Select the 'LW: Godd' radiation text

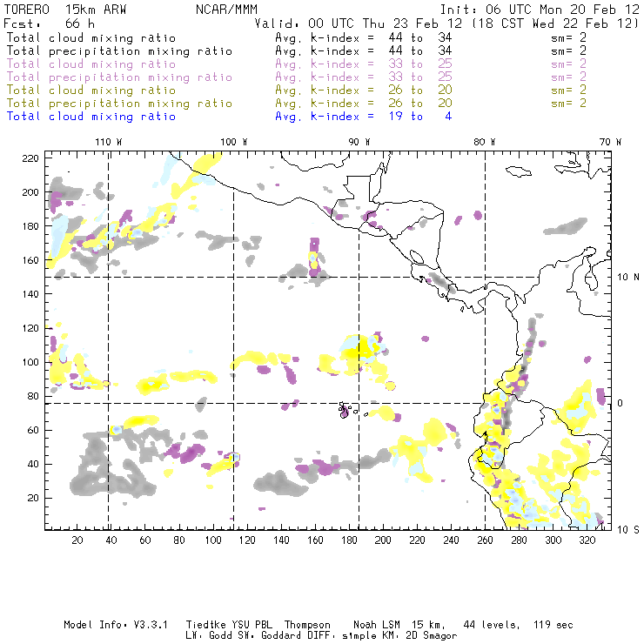(x=208, y=636)
